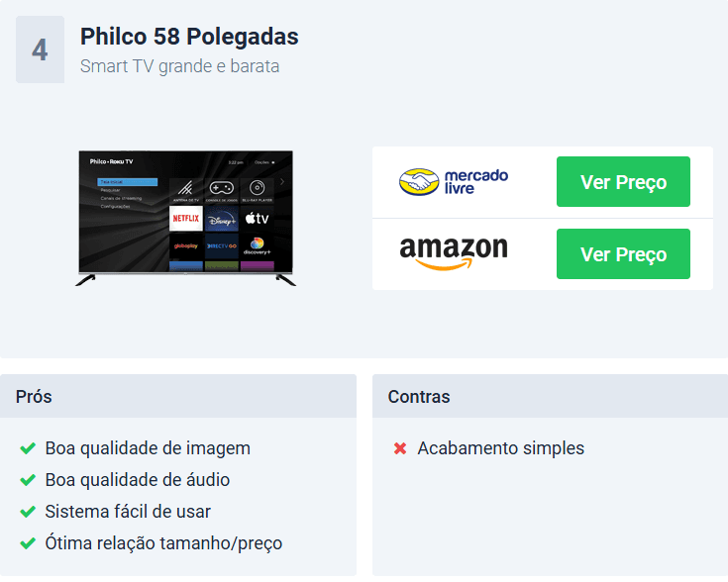Screen dimensions: 728x582
Task: Click the Philco 58 Polegadas title
Action: pyautogui.click(x=189, y=37)
